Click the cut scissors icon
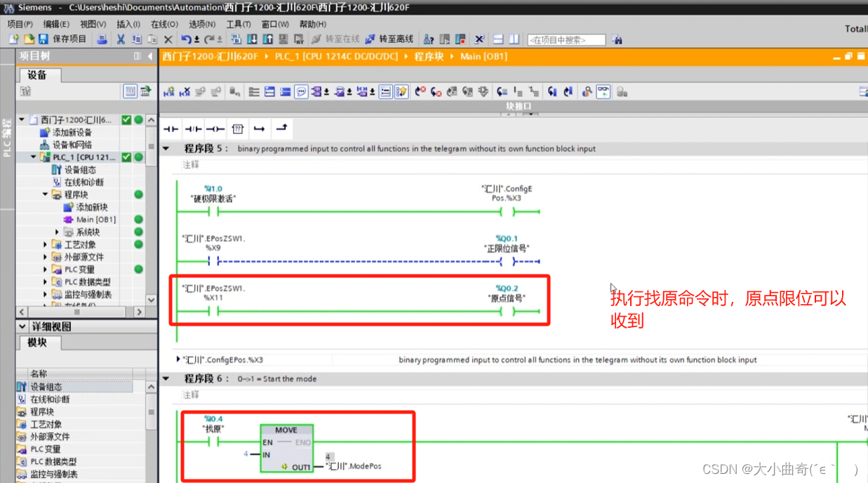The image size is (868, 483). point(121,39)
